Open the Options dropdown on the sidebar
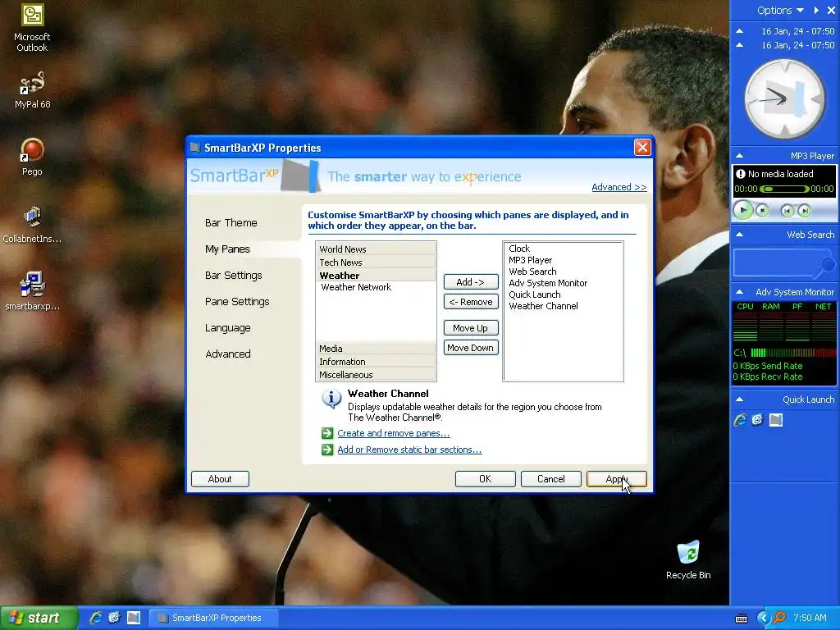 tap(780, 10)
